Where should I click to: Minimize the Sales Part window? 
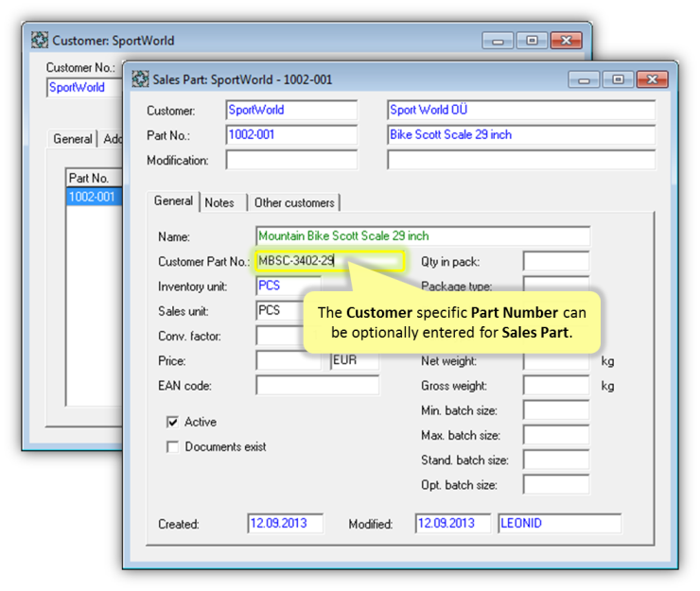[584, 79]
